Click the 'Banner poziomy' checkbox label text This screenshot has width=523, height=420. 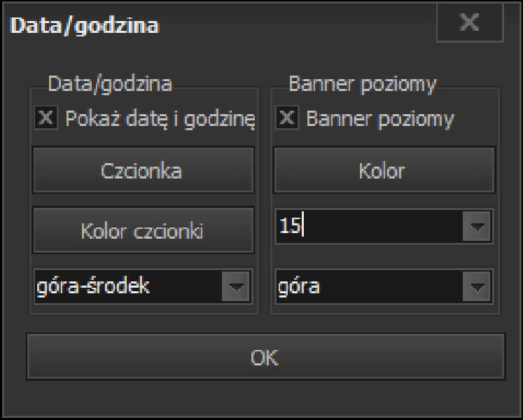click(x=380, y=119)
